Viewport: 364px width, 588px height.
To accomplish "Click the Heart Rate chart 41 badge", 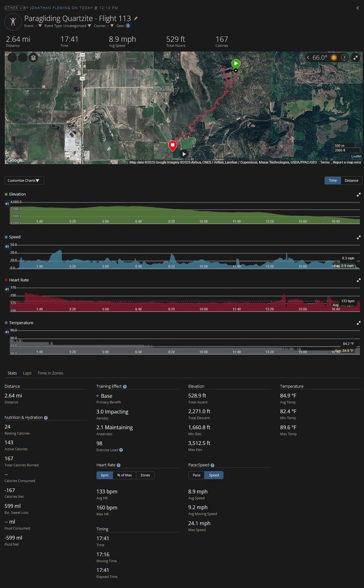I will (7, 289).
